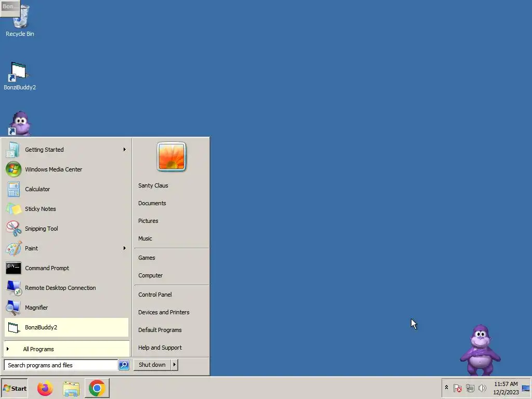Open Devices and Printers
Screen dimensions: 532x399
[x=164, y=312]
